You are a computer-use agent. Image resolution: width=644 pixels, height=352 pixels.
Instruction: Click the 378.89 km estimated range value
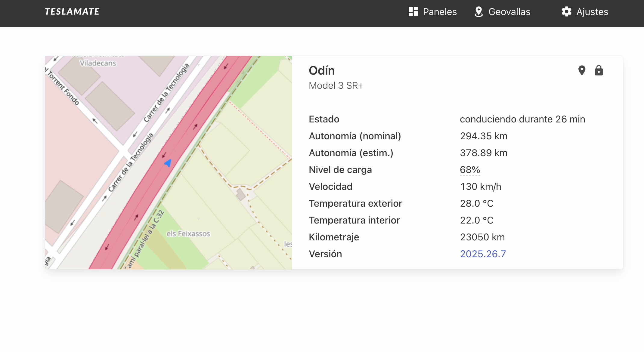pos(484,153)
